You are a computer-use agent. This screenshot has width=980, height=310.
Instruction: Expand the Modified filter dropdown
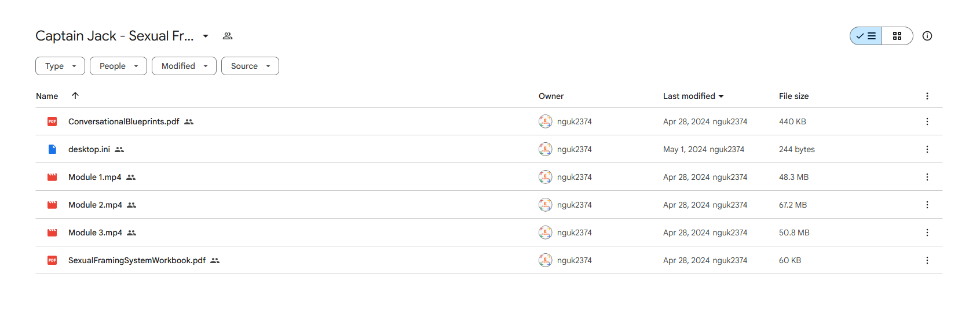(184, 66)
